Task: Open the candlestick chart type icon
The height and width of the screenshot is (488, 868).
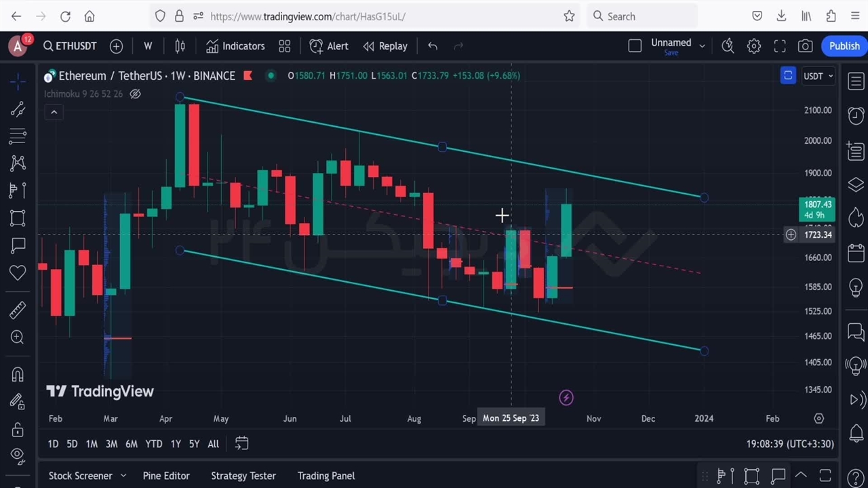Action: 180,46
